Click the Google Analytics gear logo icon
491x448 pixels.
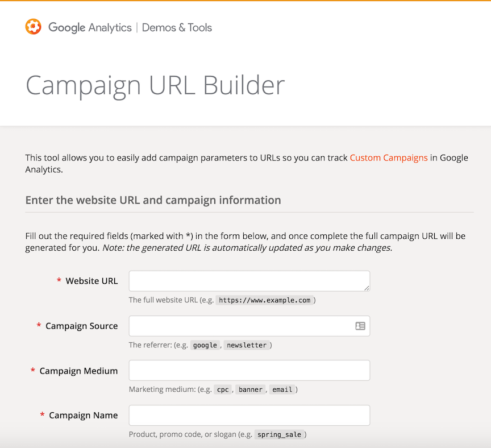click(34, 26)
